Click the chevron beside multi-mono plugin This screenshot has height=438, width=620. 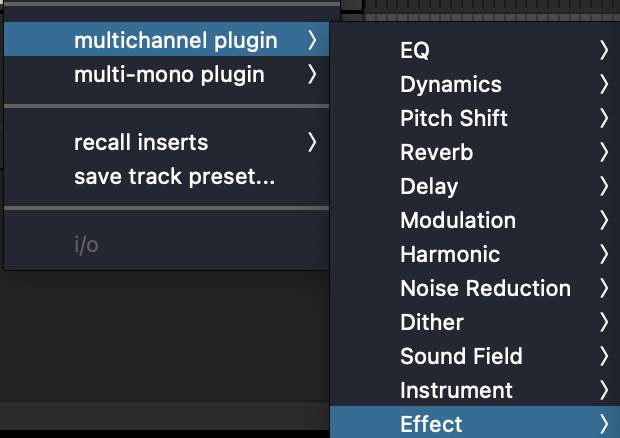tap(312, 74)
